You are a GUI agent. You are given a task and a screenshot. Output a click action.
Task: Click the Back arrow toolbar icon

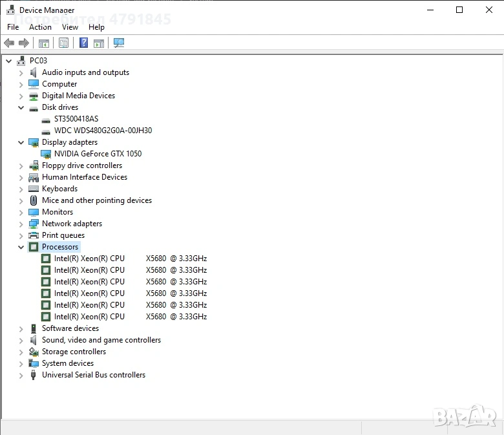point(9,43)
